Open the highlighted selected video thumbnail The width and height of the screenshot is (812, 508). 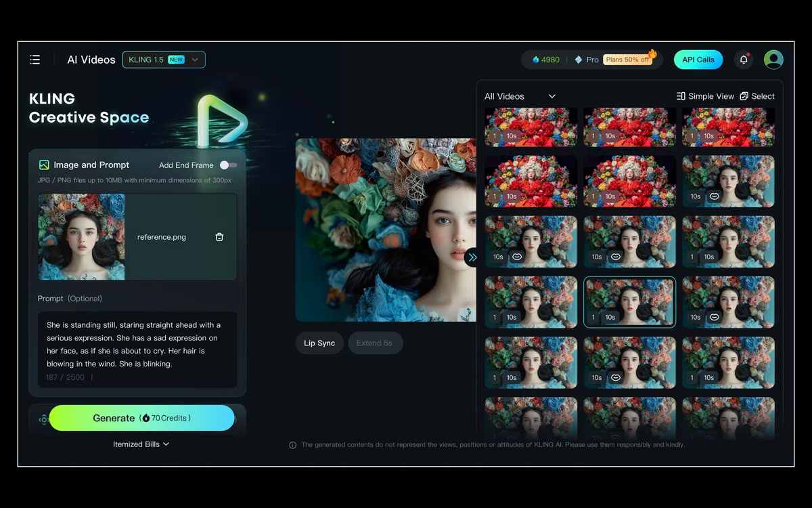tap(629, 302)
